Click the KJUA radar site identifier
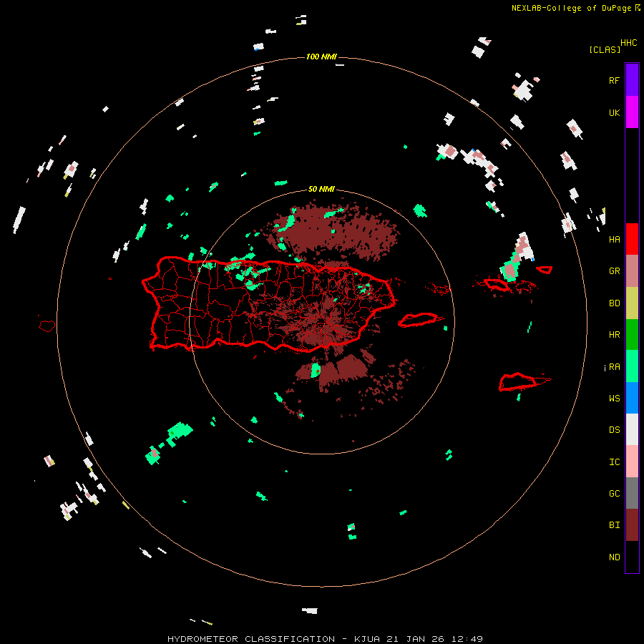 (369, 639)
